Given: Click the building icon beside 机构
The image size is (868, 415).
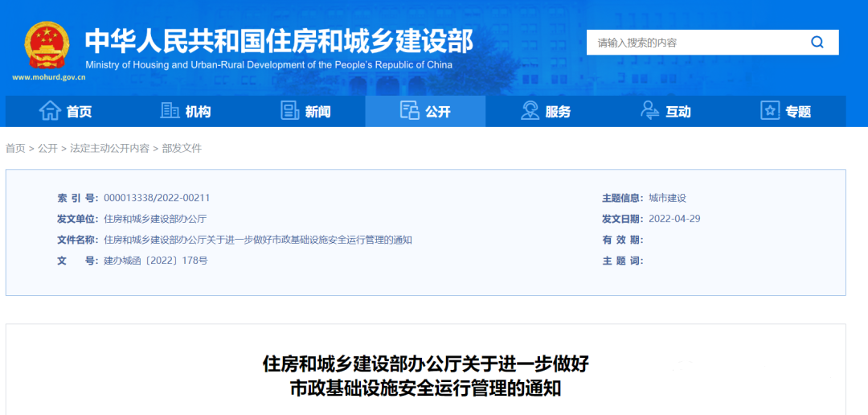Looking at the screenshot, I should [x=170, y=111].
